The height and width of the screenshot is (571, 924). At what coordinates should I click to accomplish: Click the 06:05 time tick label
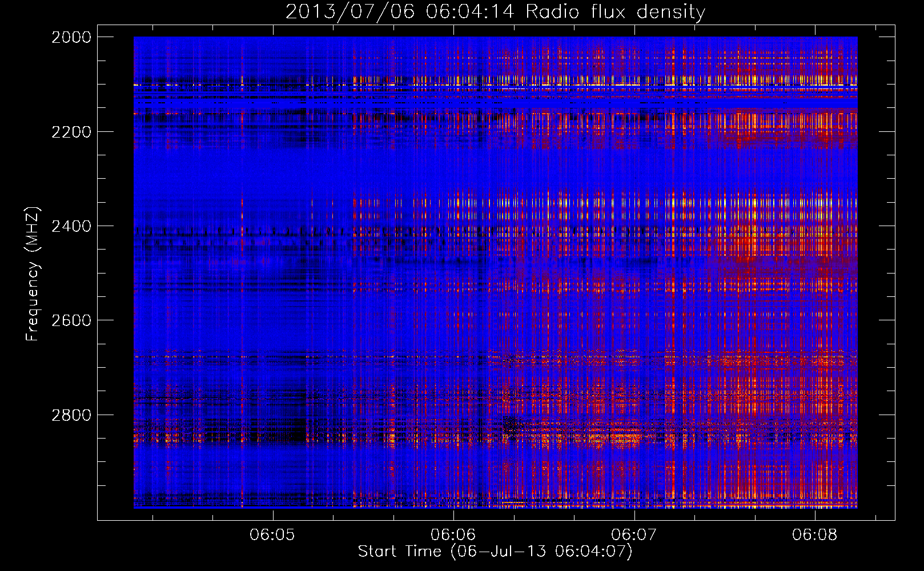click(272, 534)
